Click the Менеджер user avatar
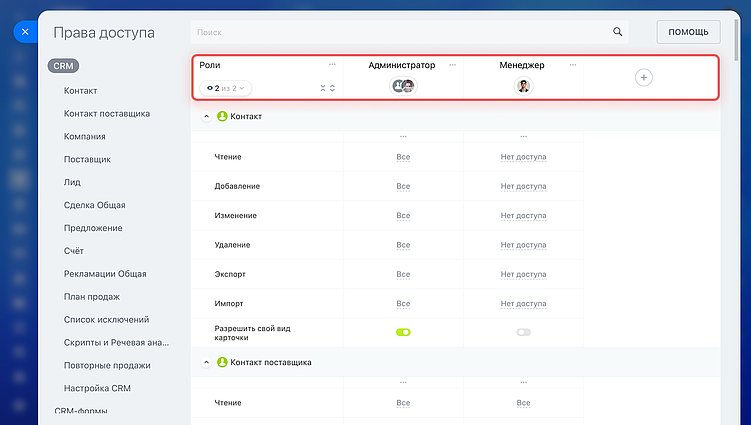Screen dimensions: 751x425 (x=523, y=86)
